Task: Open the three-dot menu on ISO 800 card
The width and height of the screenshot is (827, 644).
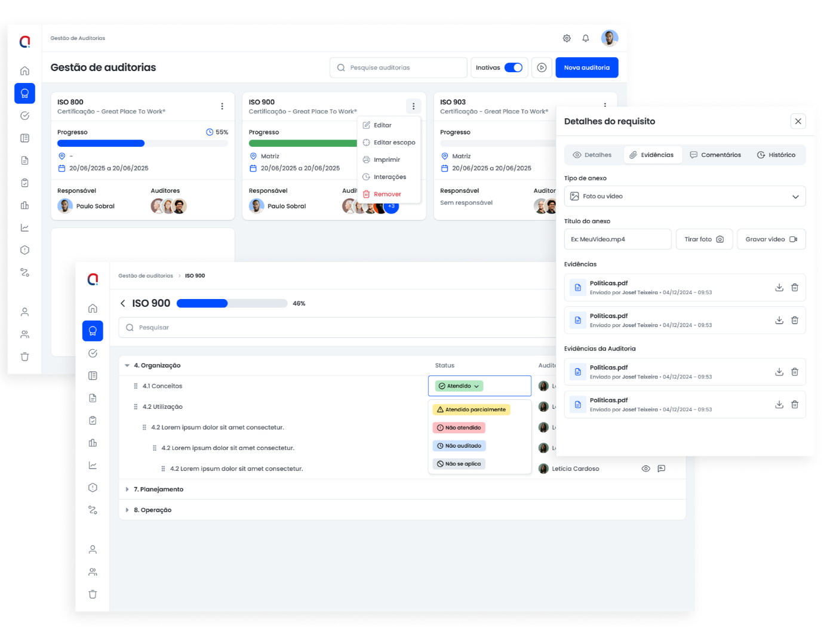Action: [222, 106]
